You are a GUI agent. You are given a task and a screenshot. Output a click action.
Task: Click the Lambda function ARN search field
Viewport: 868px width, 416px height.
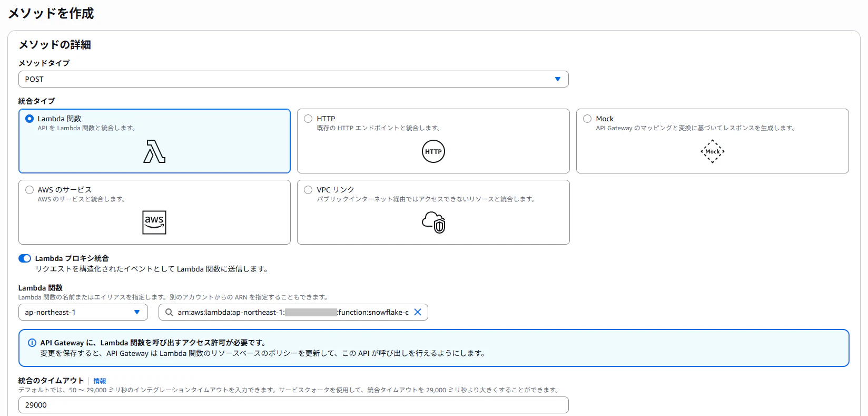coord(293,312)
